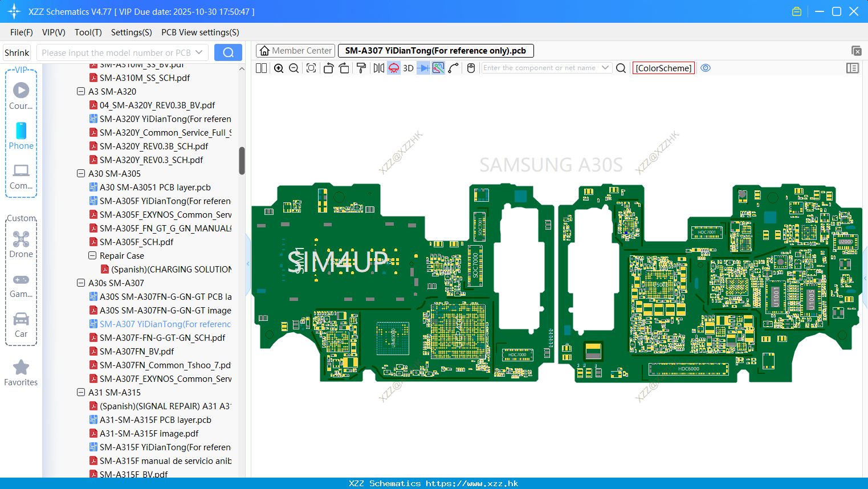Select the Drone category
Viewport: 868px width, 489px height.
tap(21, 244)
